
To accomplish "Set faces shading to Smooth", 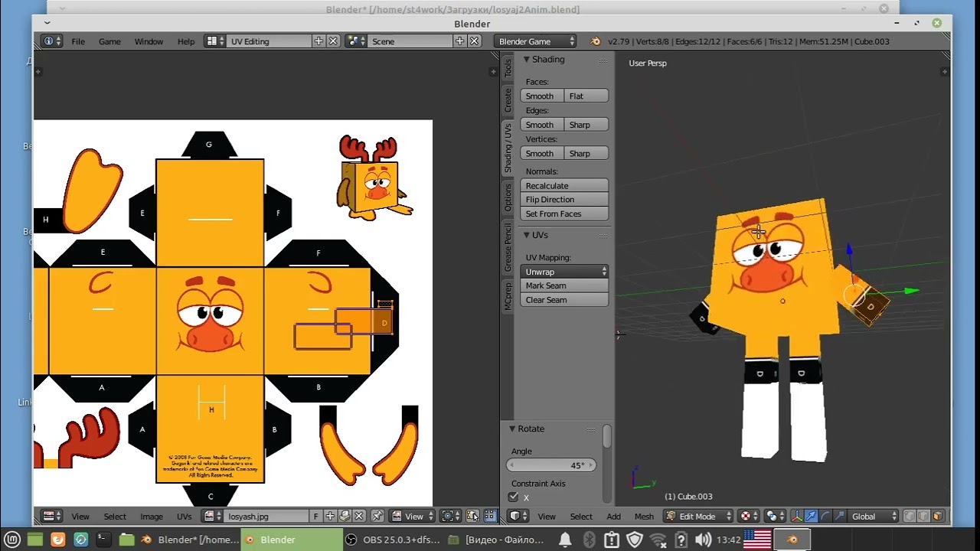I will [x=542, y=96].
